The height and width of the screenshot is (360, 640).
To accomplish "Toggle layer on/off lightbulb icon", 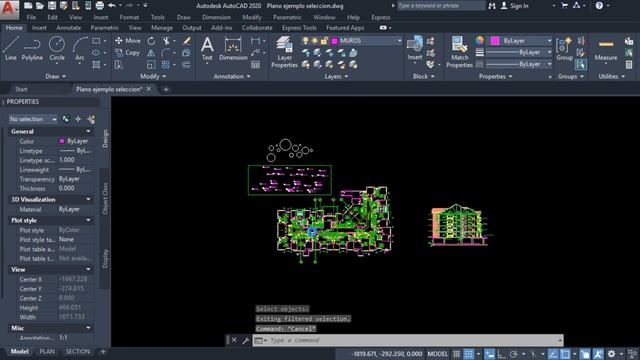I will 305,41.
